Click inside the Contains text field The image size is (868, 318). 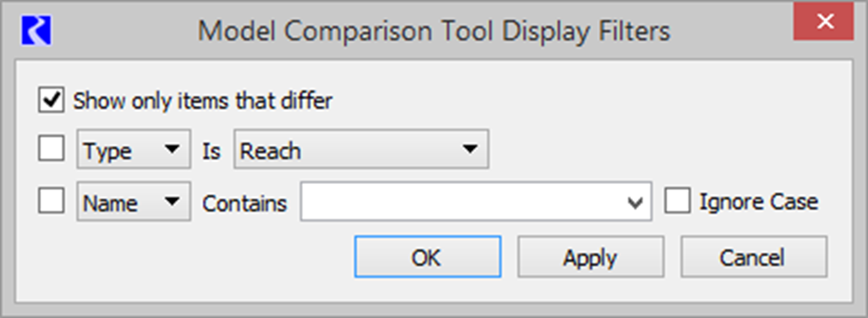[476, 202]
